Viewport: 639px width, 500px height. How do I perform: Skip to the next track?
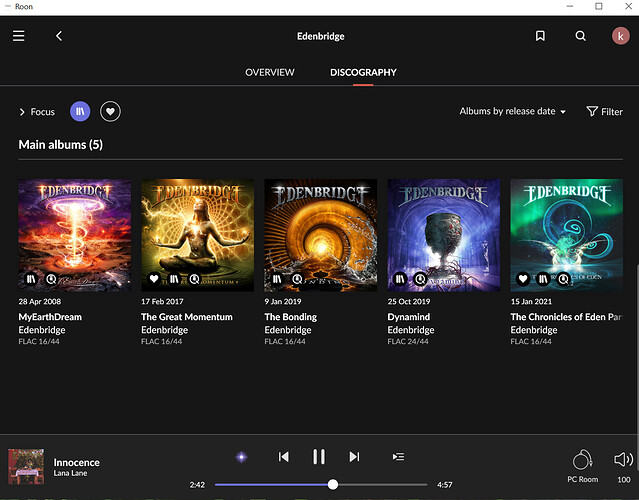click(355, 457)
